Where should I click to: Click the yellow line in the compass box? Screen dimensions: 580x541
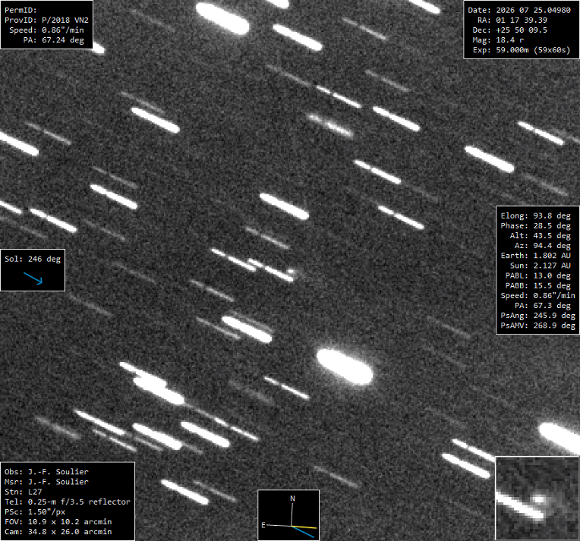(304, 527)
